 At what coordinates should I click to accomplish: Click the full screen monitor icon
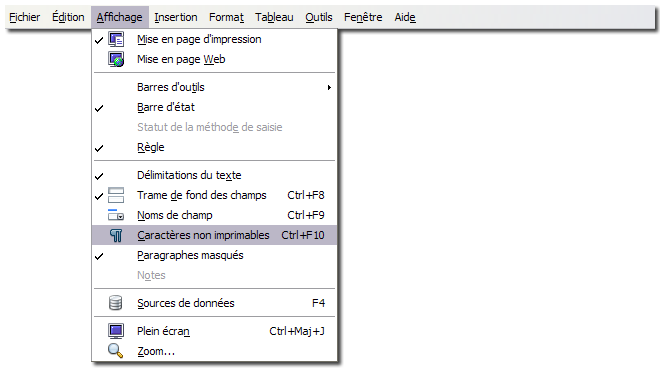click(116, 331)
